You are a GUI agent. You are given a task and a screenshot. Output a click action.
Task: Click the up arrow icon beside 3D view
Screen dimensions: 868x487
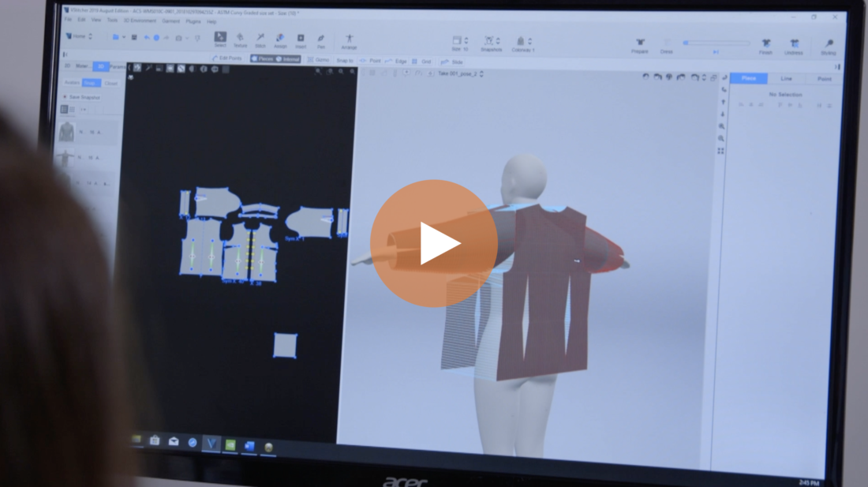pyautogui.click(x=722, y=103)
